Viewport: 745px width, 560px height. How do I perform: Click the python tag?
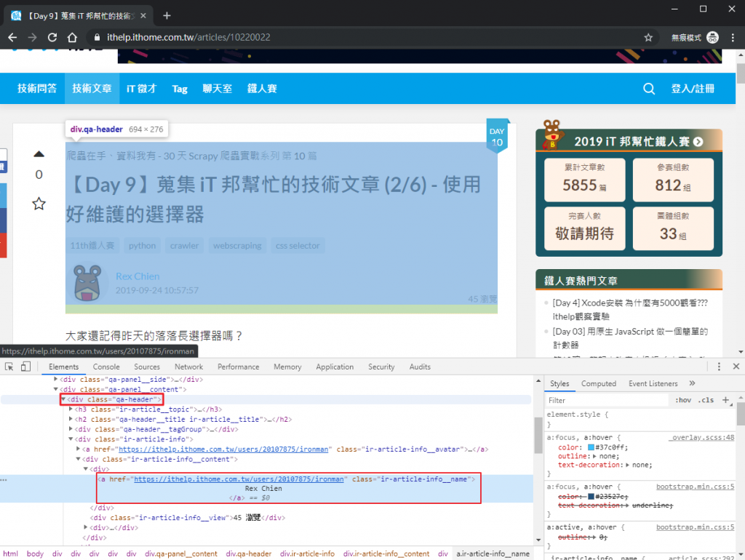(142, 246)
